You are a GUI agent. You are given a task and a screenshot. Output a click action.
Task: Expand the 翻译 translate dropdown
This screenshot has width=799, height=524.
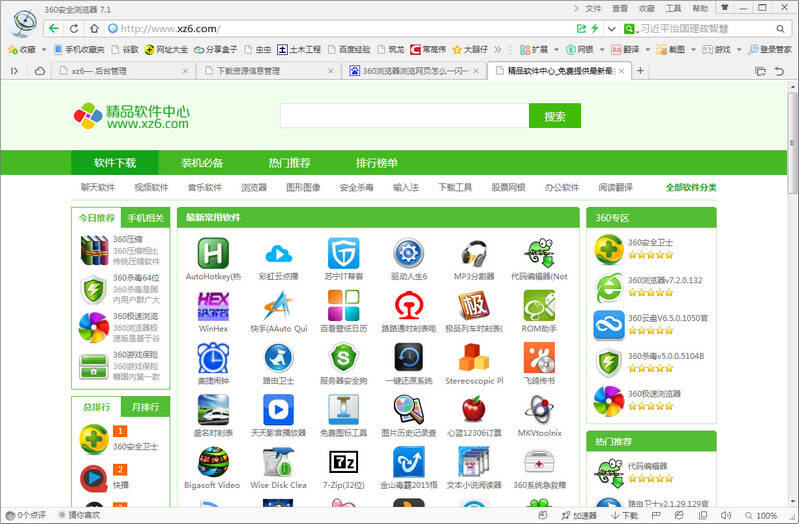[x=648, y=49]
